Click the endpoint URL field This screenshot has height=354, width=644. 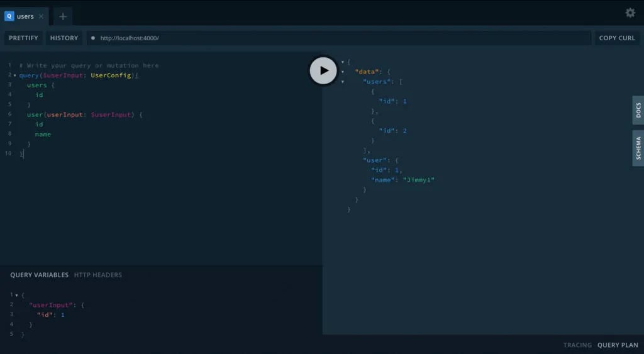pyautogui.click(x=339, y=38)
